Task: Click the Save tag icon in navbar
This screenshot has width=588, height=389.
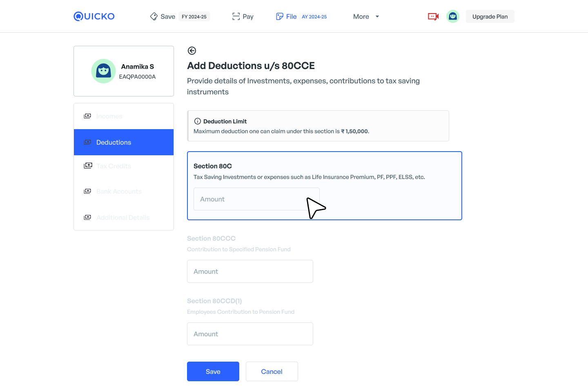Action: tap(154, 16)
